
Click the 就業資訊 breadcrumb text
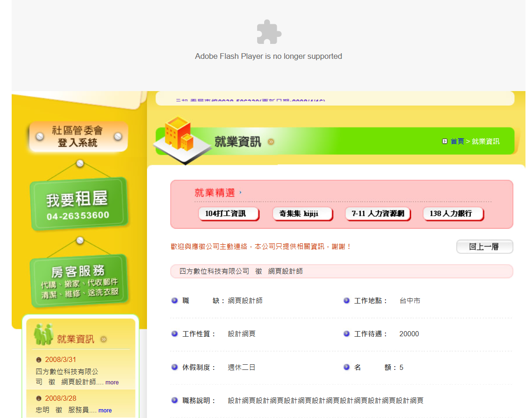coord(485,141)
